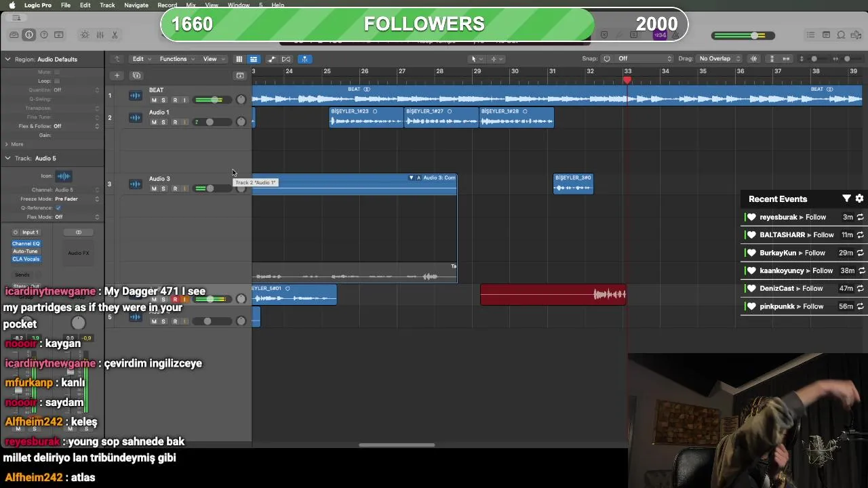The image size is (868, 488).
Task: Click the track icon in Track inspector
Action: tap(63, 176)
